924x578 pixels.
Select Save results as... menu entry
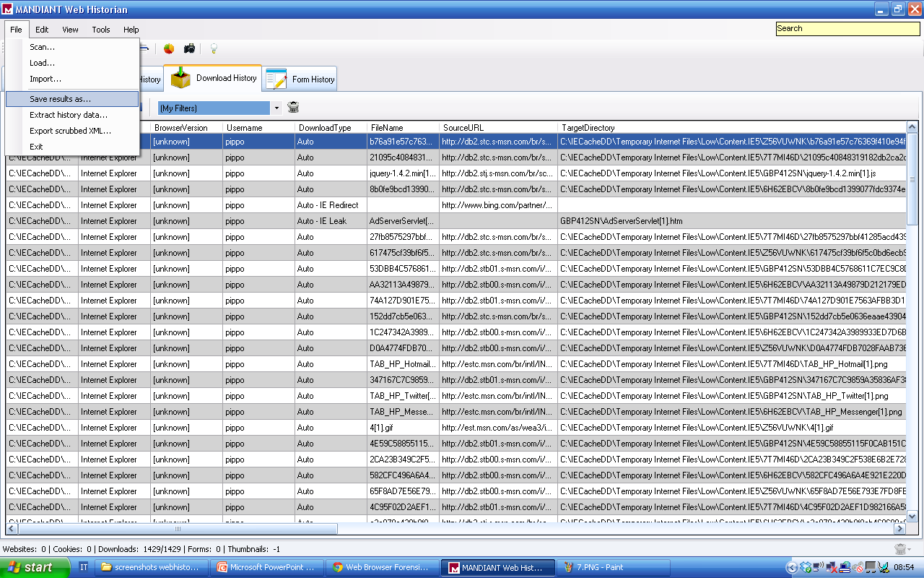click(72, 99)
